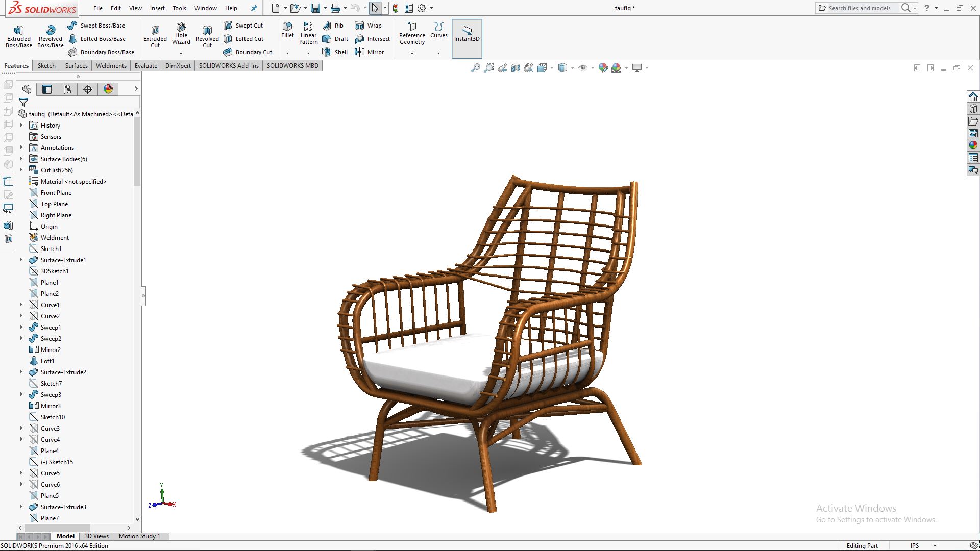Click the Boundary Cut feature
The height and width of the screenshot is (551, 980).
pos(248,52)
